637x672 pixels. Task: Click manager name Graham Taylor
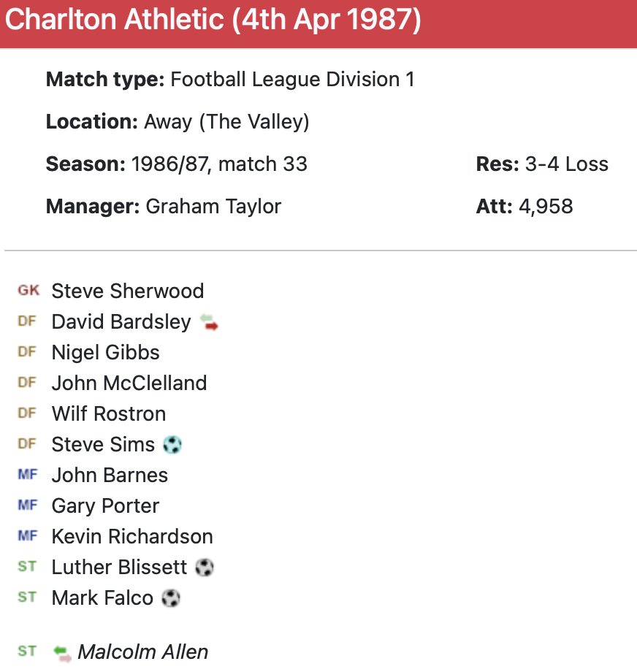213,207
